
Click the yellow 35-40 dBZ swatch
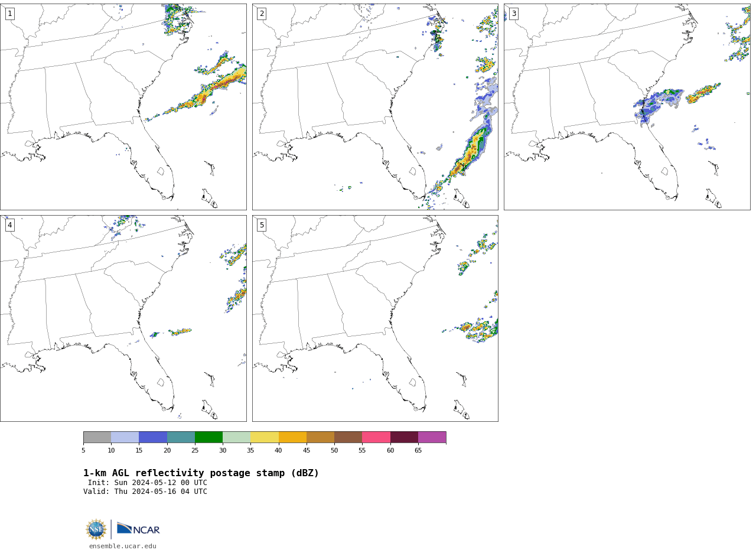[x=265, y=437]
